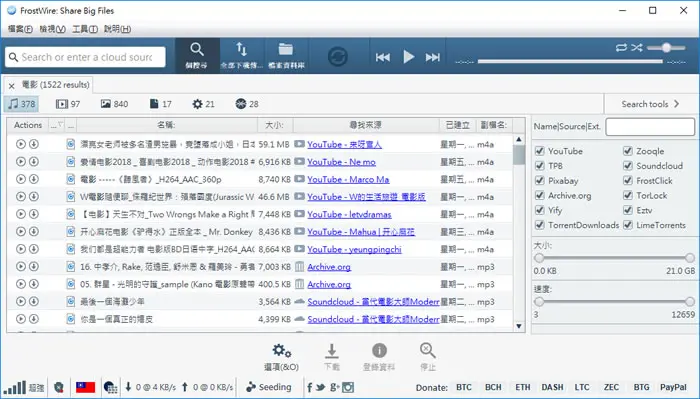Image resolution: width=700 pixels, height=399 pixels.
Task: Open the 檔案(F) menu
Action: point(20,29)
